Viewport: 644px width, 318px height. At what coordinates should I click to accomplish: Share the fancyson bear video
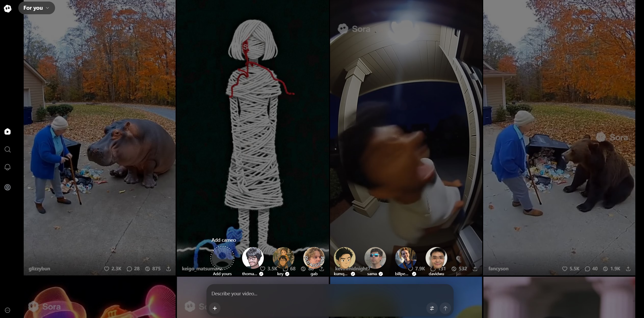(628, 269)
